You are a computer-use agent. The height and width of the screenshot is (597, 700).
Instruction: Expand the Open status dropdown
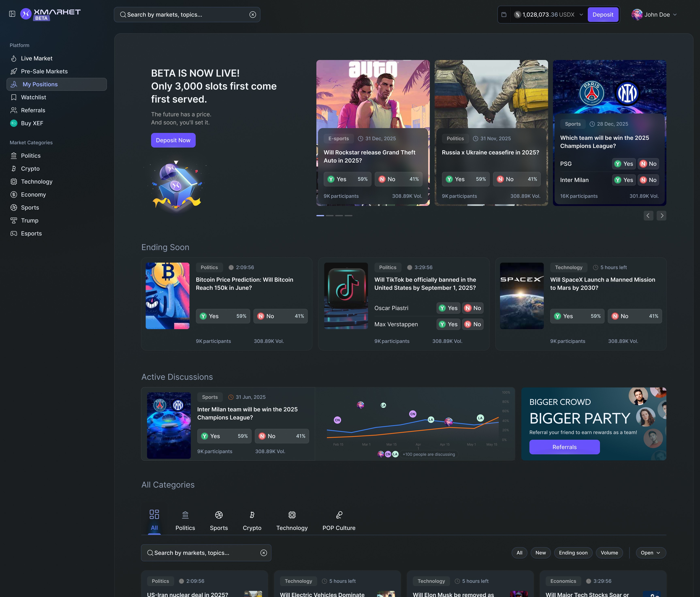(651, 553)
